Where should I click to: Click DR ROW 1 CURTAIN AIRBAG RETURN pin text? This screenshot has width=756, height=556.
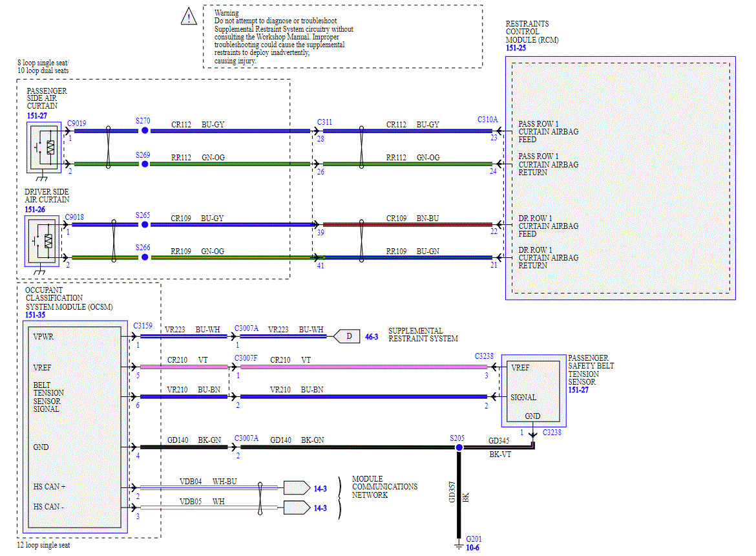click(548, 258)
